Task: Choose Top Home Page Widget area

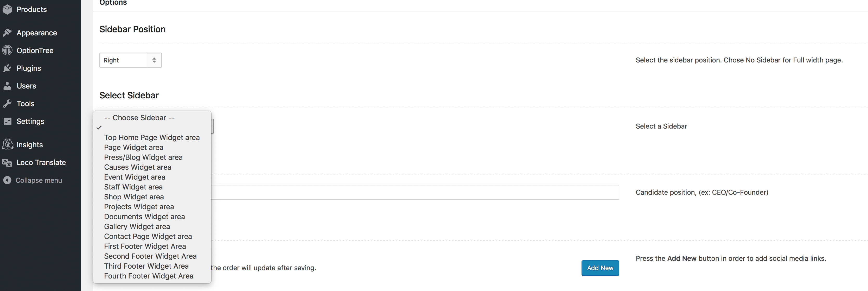Action: [152, 138]
